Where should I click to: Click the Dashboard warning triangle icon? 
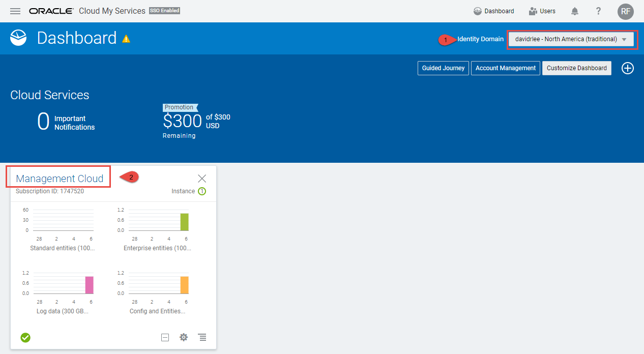[x=126, y=39]
